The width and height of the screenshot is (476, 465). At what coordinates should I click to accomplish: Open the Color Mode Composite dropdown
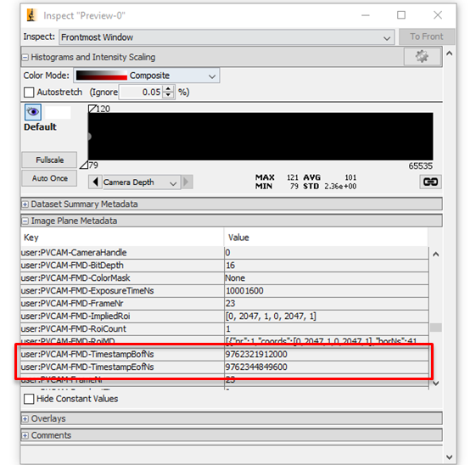(x=147, y=76)
